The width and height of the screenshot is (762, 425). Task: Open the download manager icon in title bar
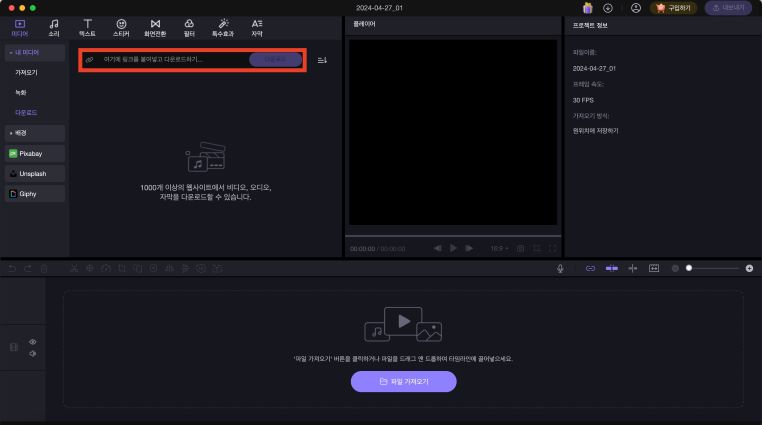607,8
